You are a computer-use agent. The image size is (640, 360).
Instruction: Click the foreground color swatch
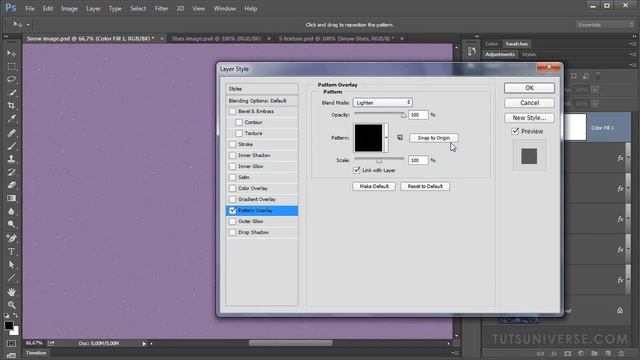pyautogui.click(x=9, y=325)
